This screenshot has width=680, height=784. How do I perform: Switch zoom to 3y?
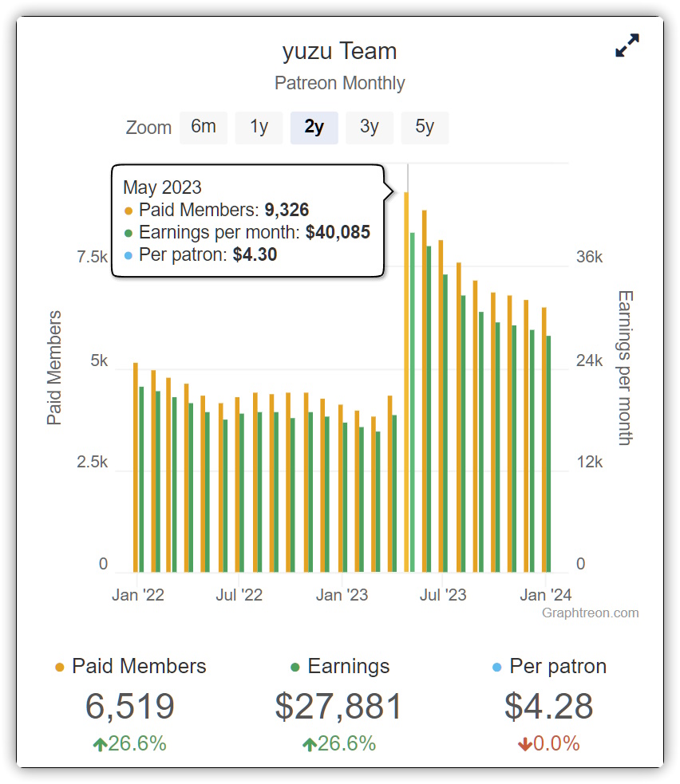[x=369, y=128]
